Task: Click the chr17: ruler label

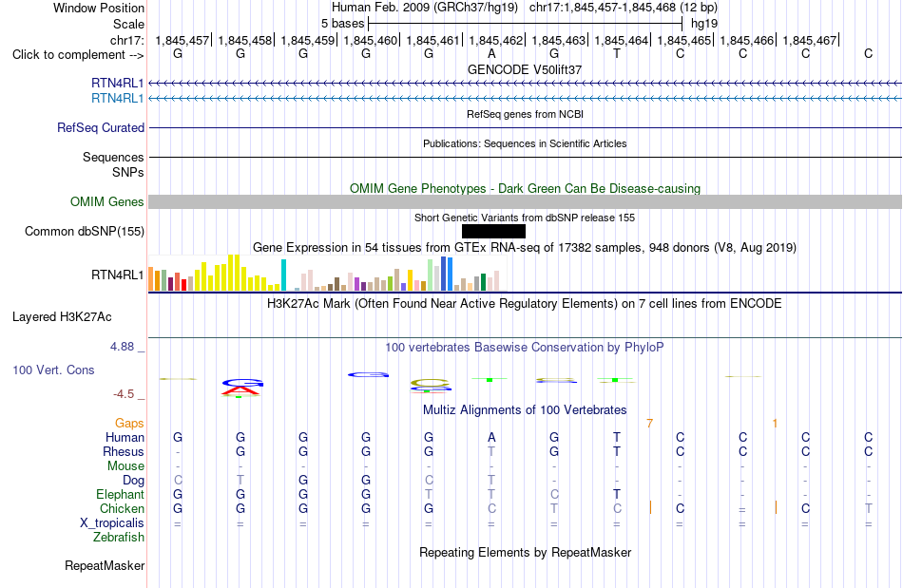Action: click(x=127, y=40)
